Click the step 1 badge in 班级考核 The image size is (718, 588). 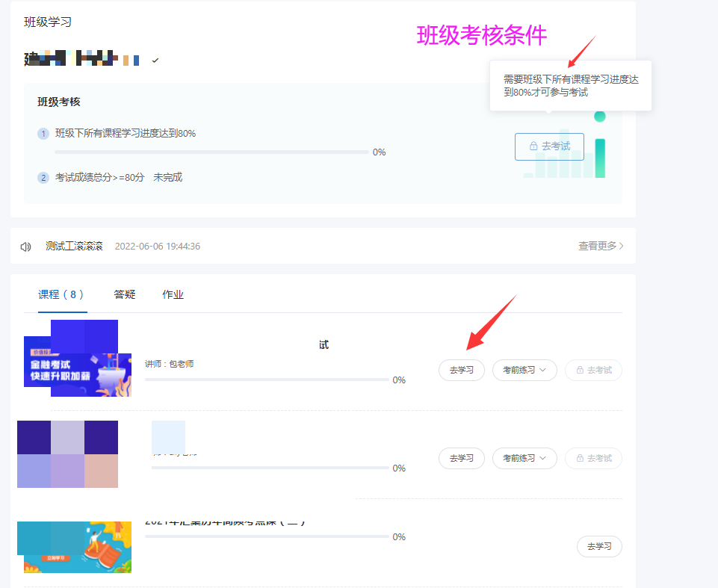coord(43,134)
